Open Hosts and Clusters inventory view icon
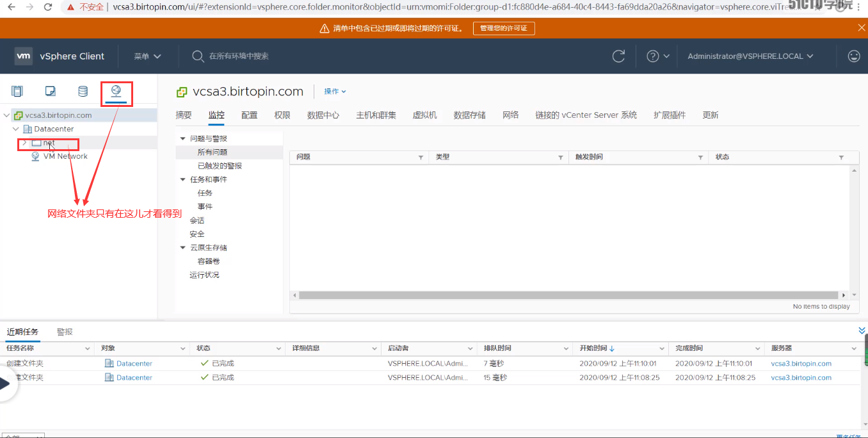The image size is (868, 438). pos(17,91)
